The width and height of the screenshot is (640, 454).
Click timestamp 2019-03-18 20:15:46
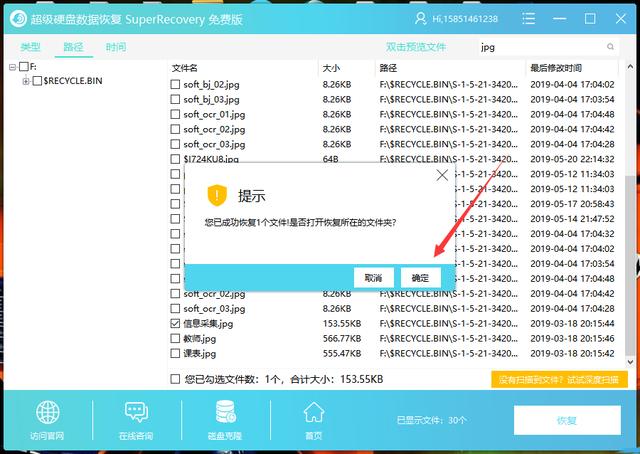572,338
